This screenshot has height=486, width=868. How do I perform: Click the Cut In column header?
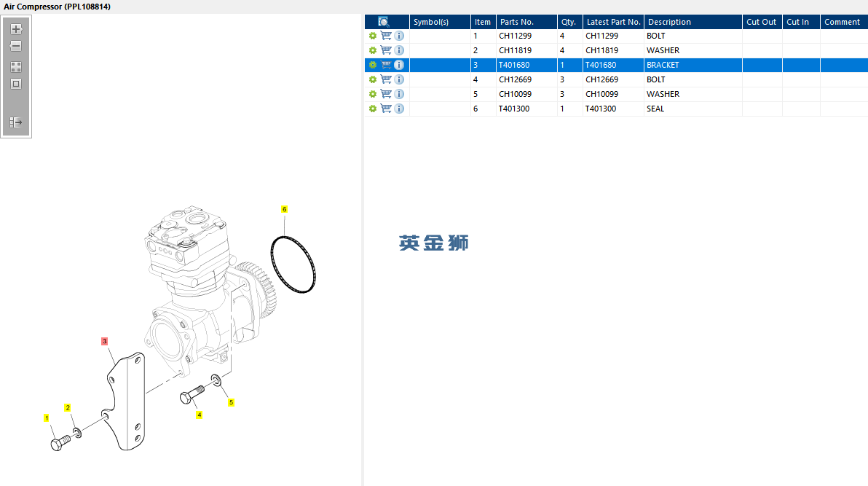coord(801,22)
